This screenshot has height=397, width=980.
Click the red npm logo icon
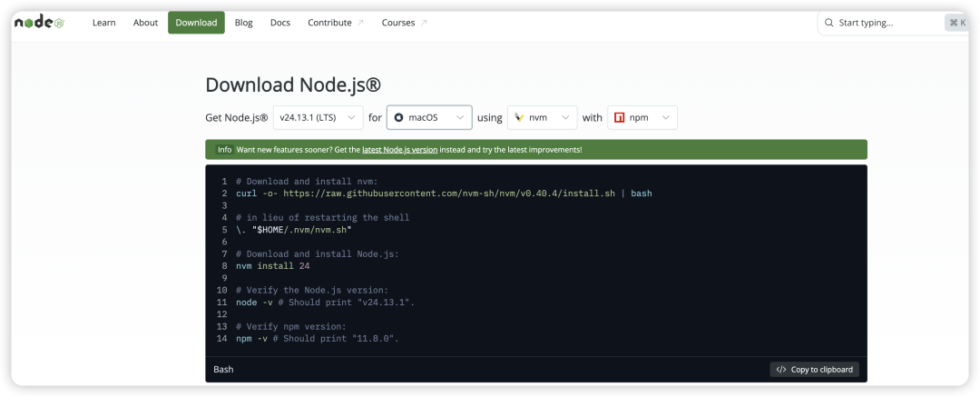click(620, 118)
